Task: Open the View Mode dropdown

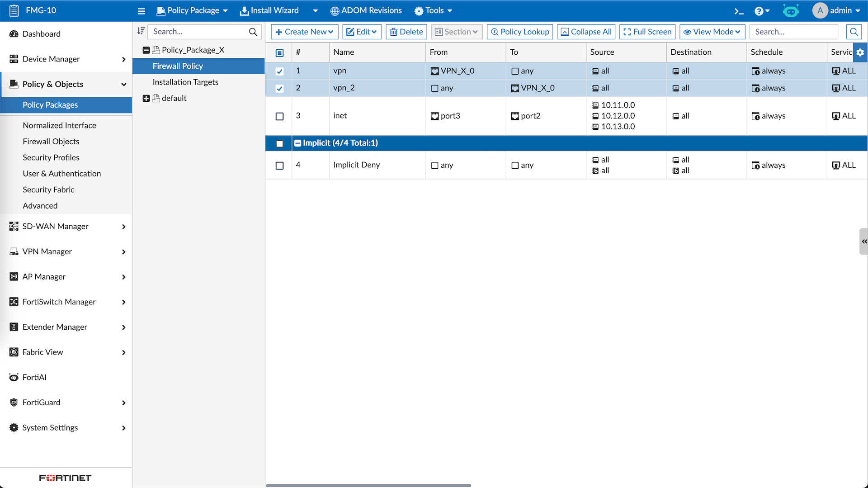Action: tap(712, 32)
